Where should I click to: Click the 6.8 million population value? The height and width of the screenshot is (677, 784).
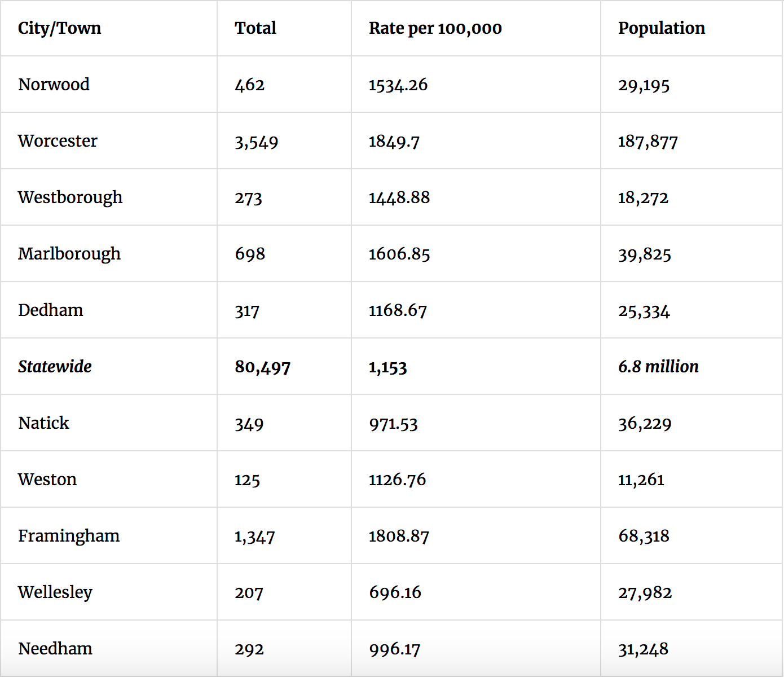point(658,367)
